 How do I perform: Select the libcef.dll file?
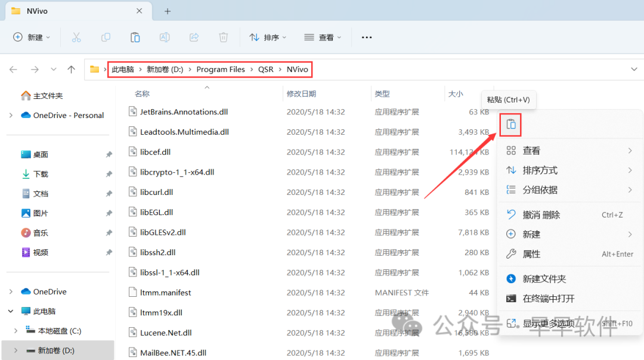coord(155,152)
